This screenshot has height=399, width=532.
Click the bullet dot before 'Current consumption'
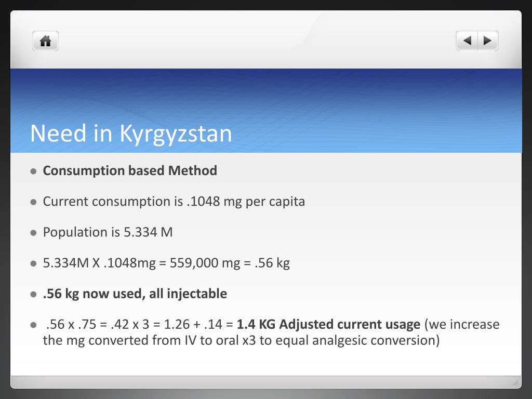pos(33,202)
